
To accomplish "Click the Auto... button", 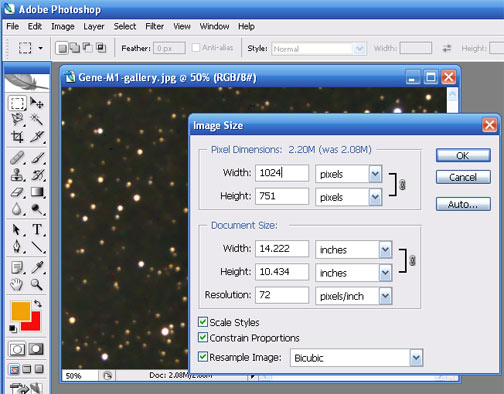I will pyautogui.click(x=463, y=204).
